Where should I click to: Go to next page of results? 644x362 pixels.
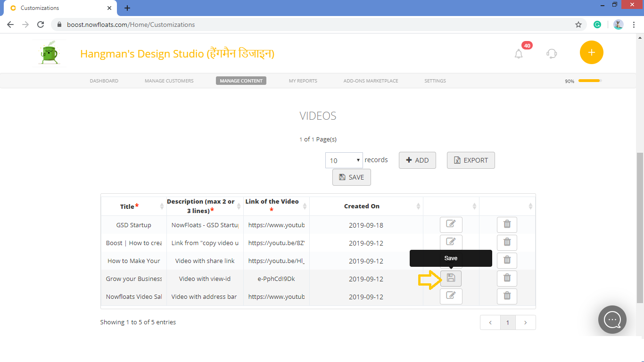pyautogui.click(x=526, y=322)
